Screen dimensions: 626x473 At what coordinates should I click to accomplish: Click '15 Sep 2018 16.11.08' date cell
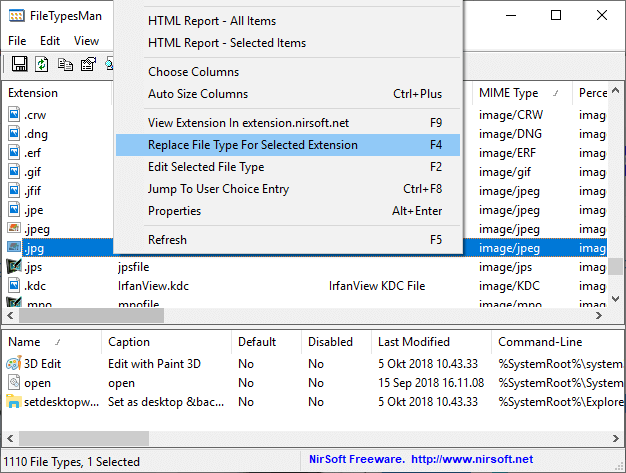coord(431,383)
